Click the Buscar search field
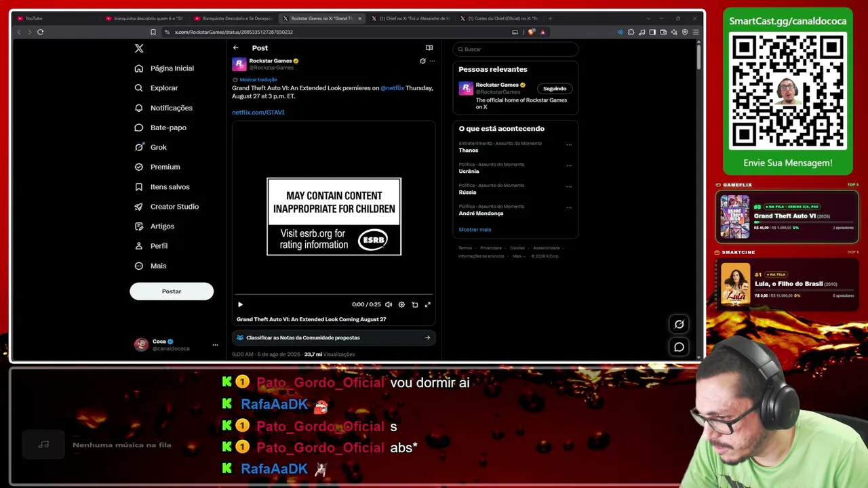The image size is (868, 488). point(515,49)
